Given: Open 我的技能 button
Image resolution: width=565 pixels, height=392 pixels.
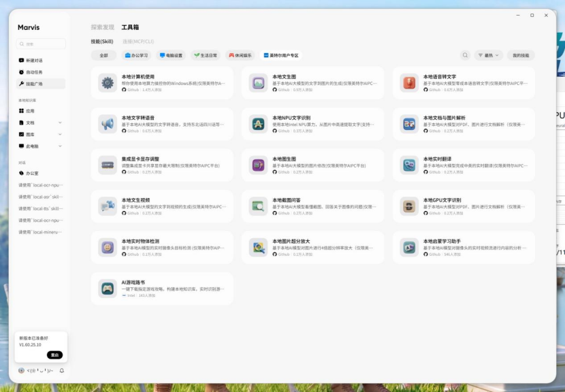Looking at the screenshot, I should [521, 55].
